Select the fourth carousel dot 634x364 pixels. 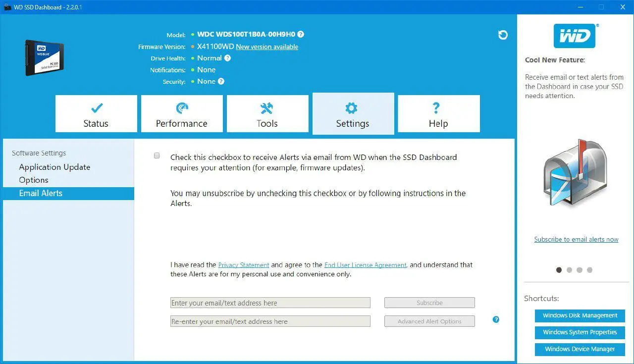[x=589, y=270]
